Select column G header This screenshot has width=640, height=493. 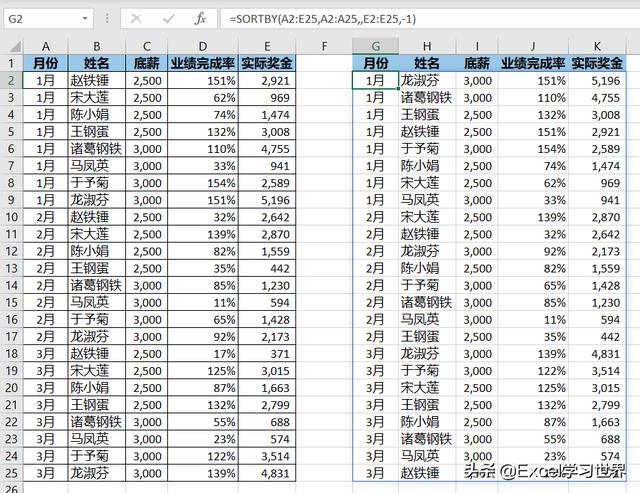tap(376, 47)
